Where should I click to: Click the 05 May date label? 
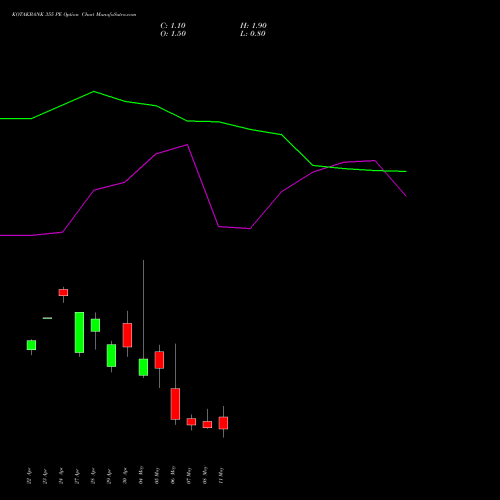(x=157, y=475)
